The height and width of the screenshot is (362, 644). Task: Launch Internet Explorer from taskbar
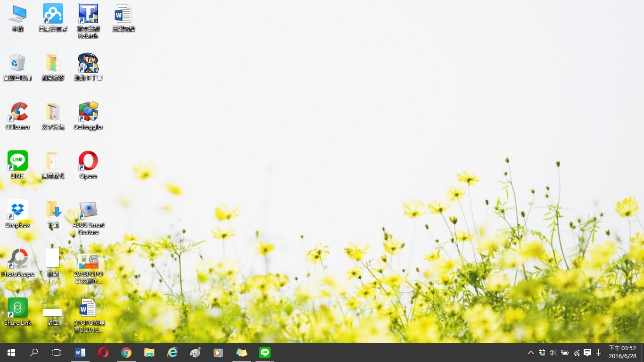pos(173,353)
